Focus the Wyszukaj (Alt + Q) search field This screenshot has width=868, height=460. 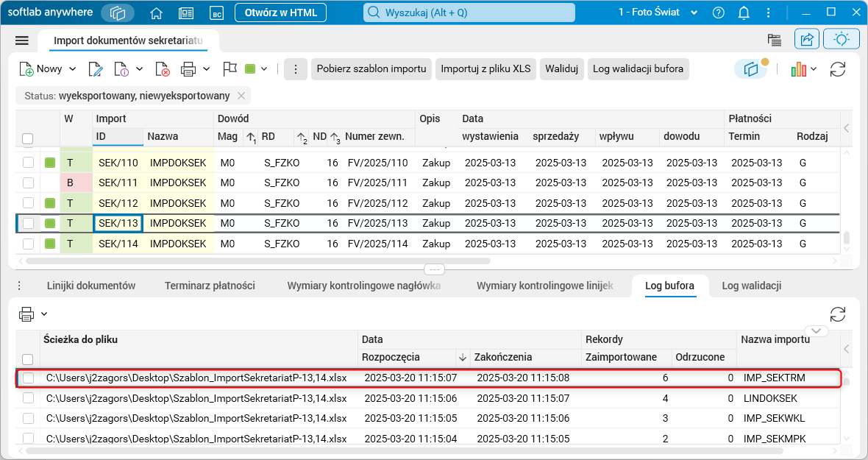pos(469,13)
